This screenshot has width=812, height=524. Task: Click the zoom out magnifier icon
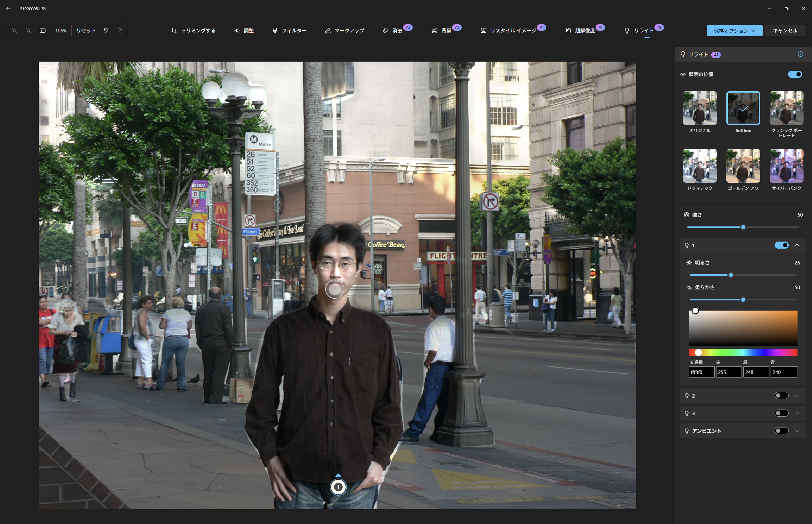(29, 31)
